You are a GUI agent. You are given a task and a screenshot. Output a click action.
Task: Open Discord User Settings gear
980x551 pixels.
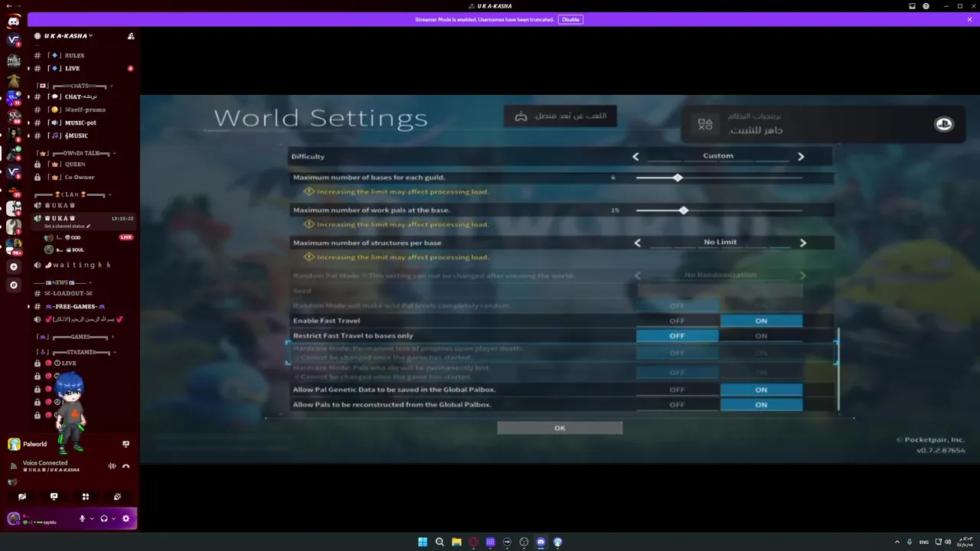[126, 519]
